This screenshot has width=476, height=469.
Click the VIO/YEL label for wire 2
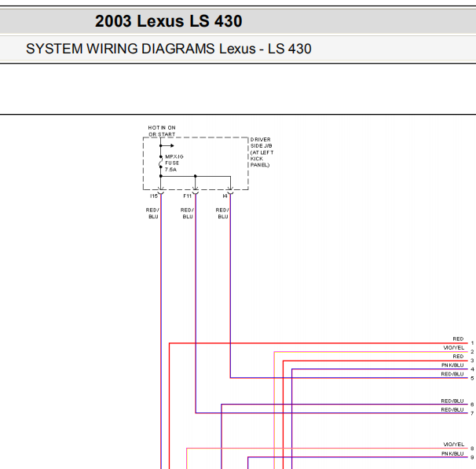coord(453,348)
